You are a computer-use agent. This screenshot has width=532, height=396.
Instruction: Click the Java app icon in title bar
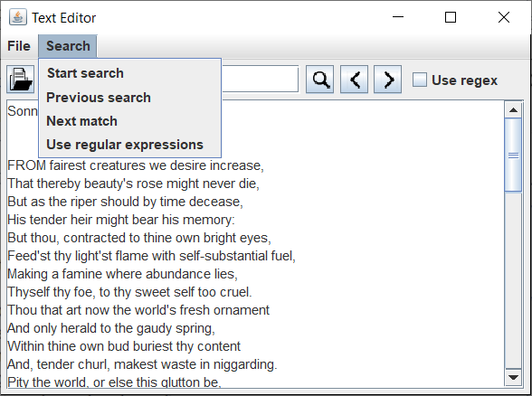(18, 17)
